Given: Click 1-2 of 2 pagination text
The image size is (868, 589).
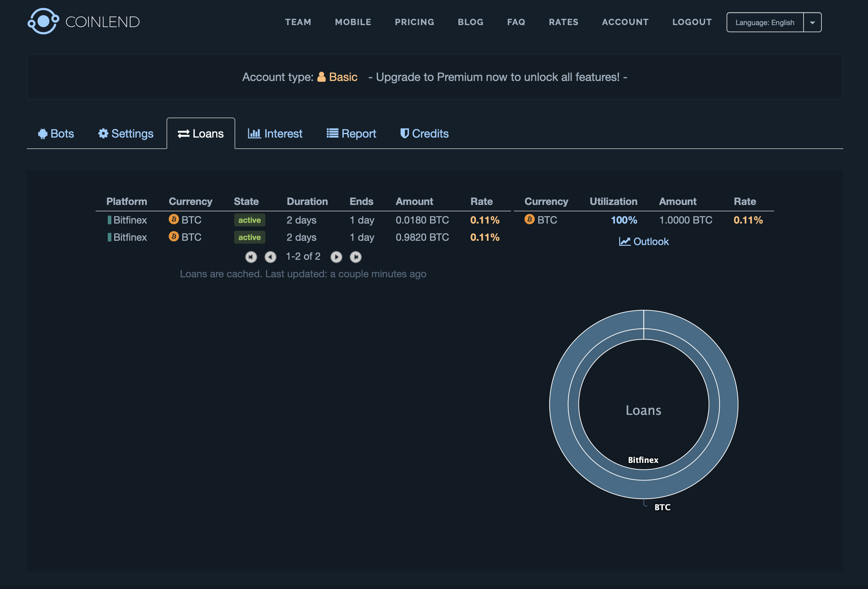Looking at the screenshot, I should pyautogui.click(x=303, y=256).
